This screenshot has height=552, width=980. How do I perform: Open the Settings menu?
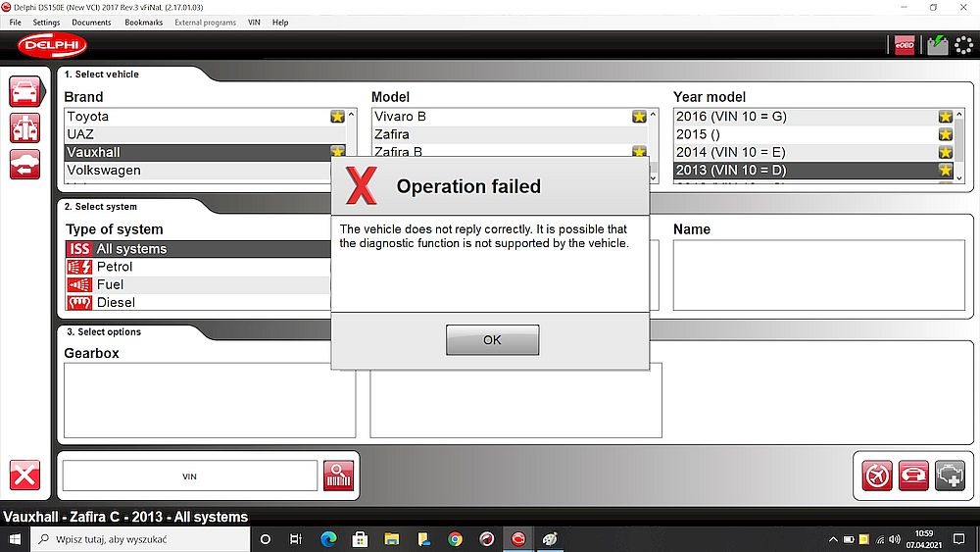(46, 22)
